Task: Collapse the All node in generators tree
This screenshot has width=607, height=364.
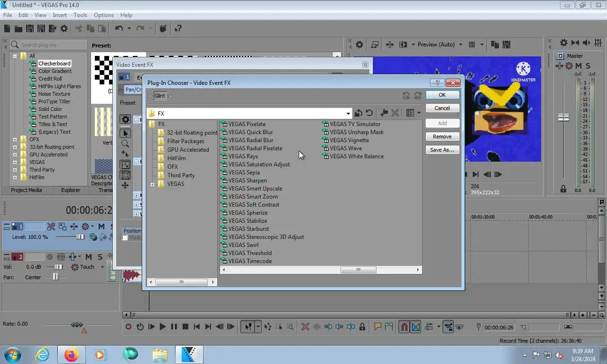Action: click(x=15, y=56)
